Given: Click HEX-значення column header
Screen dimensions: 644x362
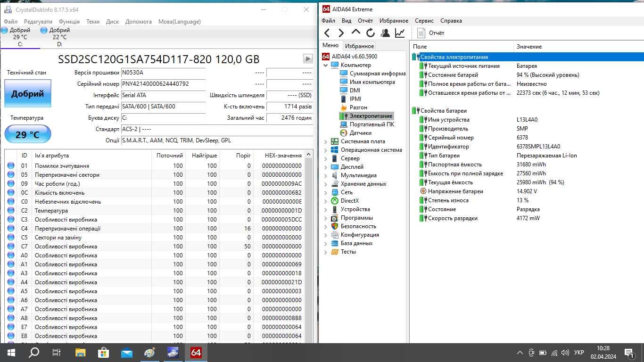Looking at the screenshot, I should (x=279, y=156).
